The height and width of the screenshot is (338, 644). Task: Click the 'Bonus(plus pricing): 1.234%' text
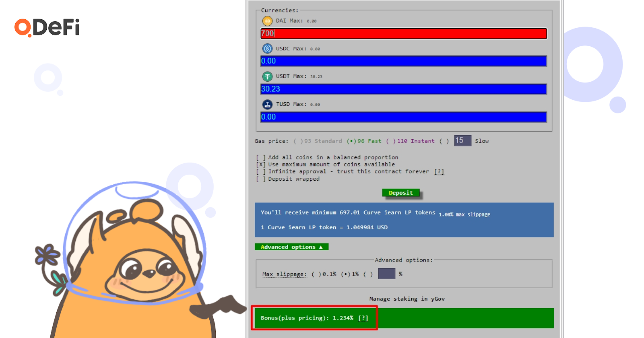(x=307, y=318)
